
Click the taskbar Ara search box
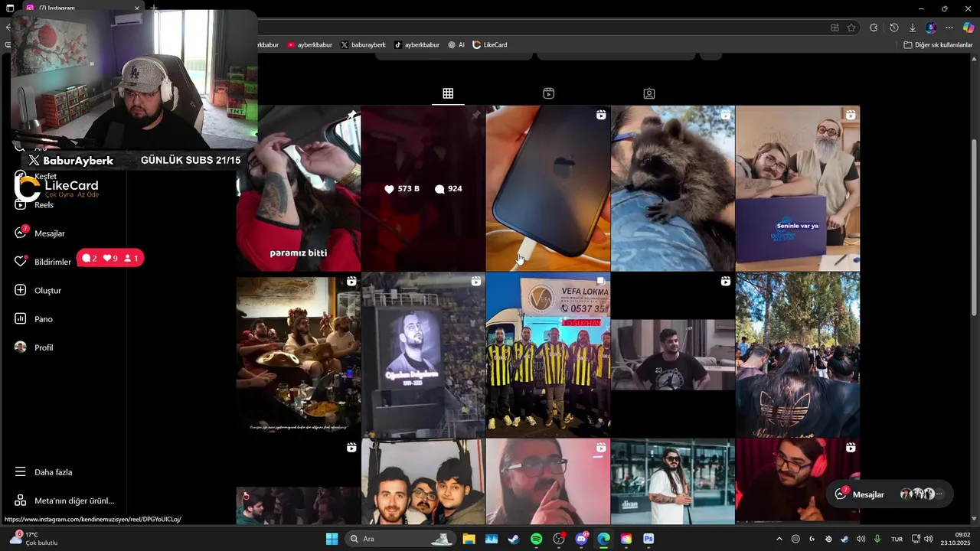pyautogui.click(x=400, y=539)
